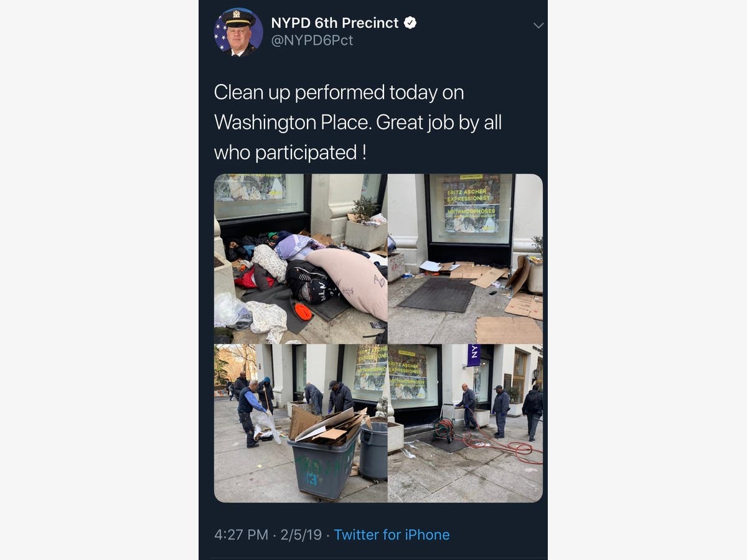Open photo of belongings piled on sidewalk
The height and width of the screenshot is (560, 747).
tap(301, 259)
